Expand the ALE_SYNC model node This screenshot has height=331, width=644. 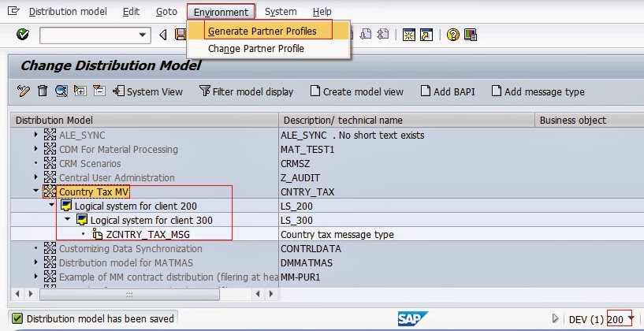click(x=36, y=135)
